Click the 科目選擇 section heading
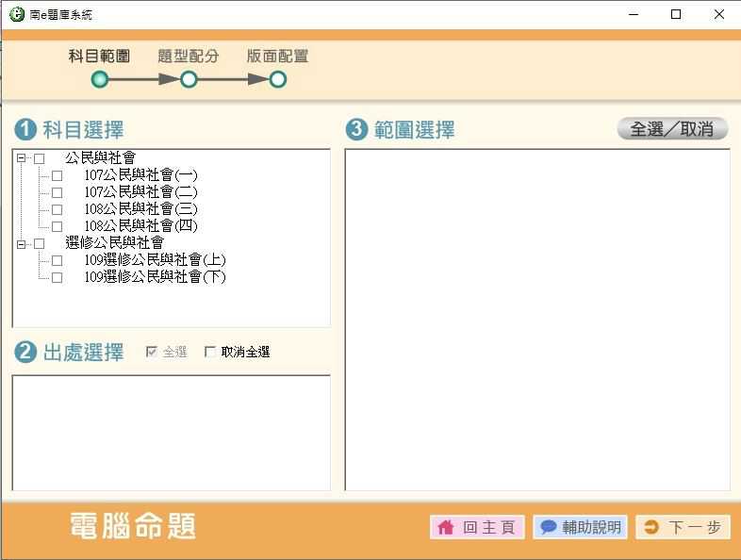741x560 pixels. click(84, 130)
